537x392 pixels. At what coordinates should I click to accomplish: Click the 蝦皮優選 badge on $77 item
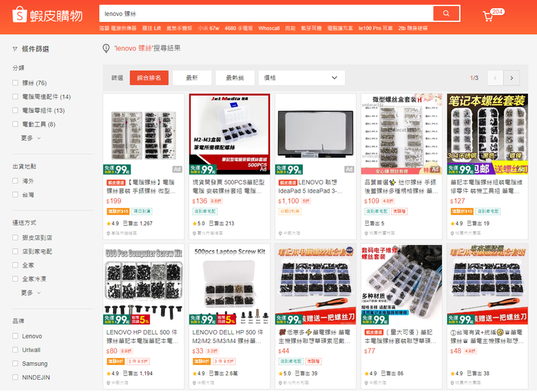[x=374, y=332]
